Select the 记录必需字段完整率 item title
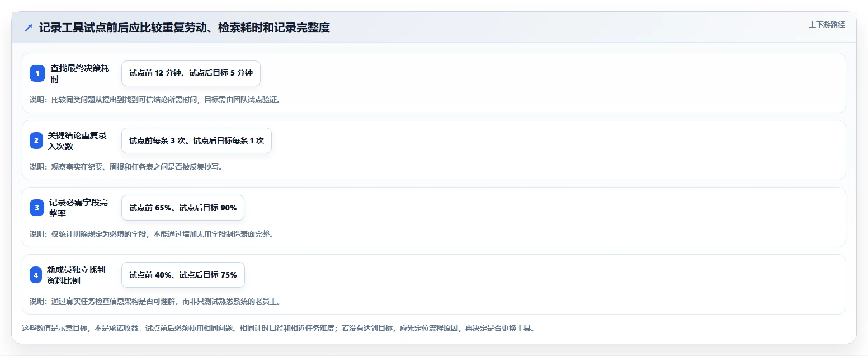 [x=78, y=208]
